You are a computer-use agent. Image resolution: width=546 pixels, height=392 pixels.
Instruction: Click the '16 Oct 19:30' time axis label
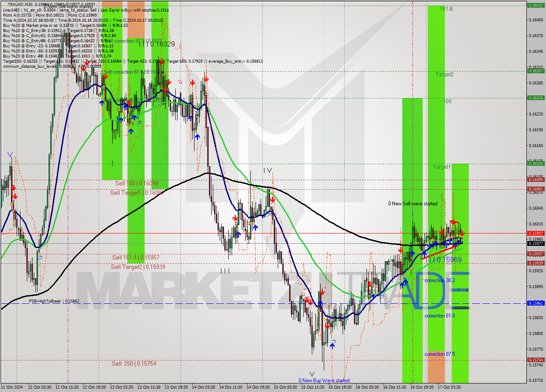[x=422, y=387]
